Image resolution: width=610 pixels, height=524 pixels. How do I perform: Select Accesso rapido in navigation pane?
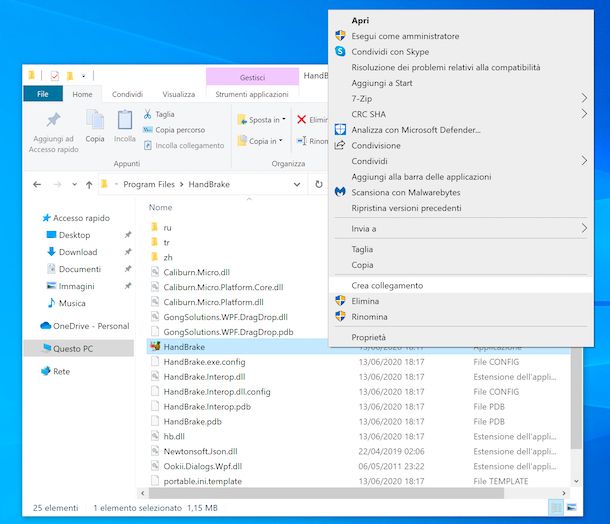[x=77, y=218]
